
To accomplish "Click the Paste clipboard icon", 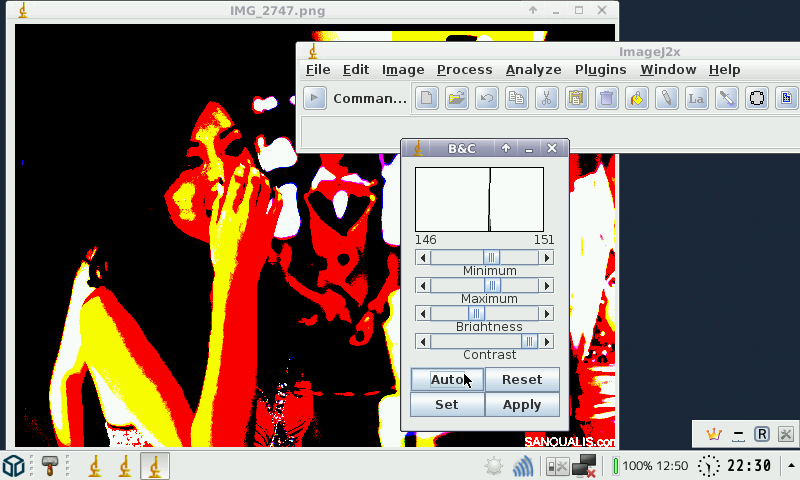I will (577, 98).
